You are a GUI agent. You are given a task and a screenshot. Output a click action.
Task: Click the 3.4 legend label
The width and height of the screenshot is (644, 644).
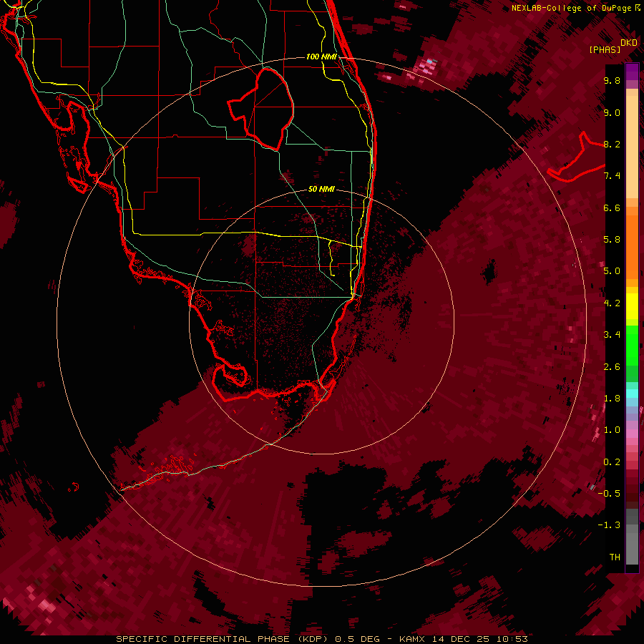pos(612,335)
